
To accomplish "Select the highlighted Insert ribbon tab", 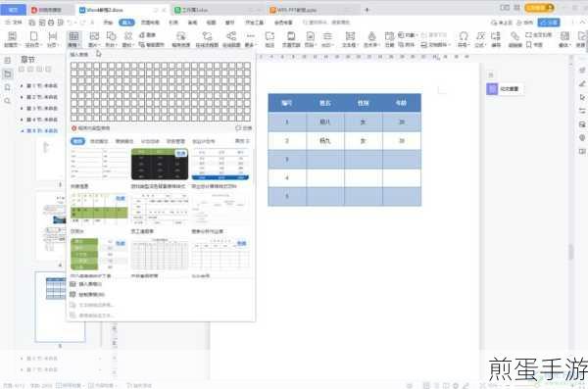I will tap(126, 23).
